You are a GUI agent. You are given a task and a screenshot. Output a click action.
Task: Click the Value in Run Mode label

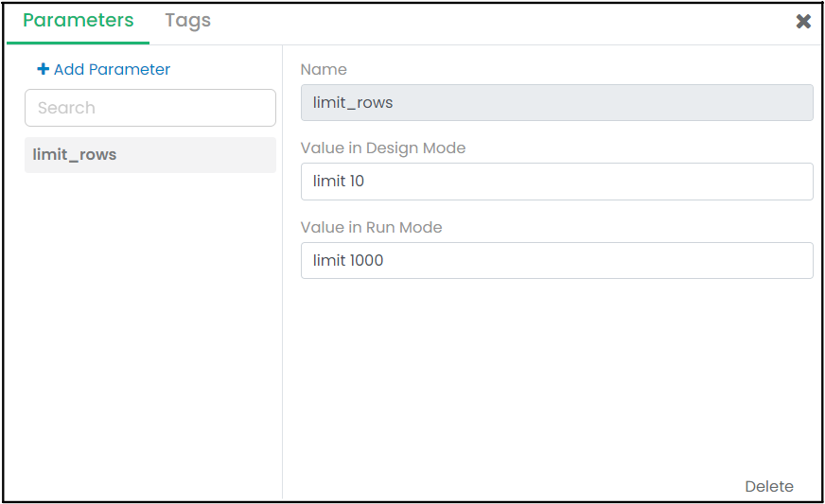point(371,227)
